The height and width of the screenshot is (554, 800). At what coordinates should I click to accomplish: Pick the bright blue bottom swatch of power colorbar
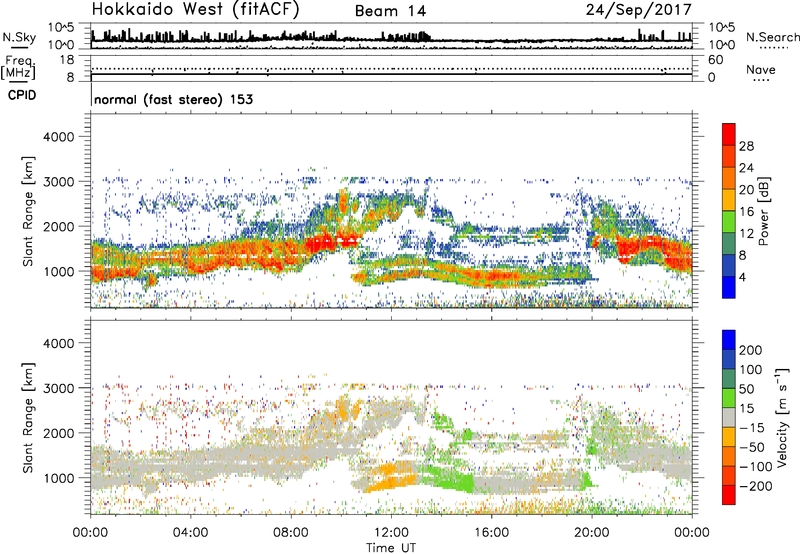tap(729, 287)
